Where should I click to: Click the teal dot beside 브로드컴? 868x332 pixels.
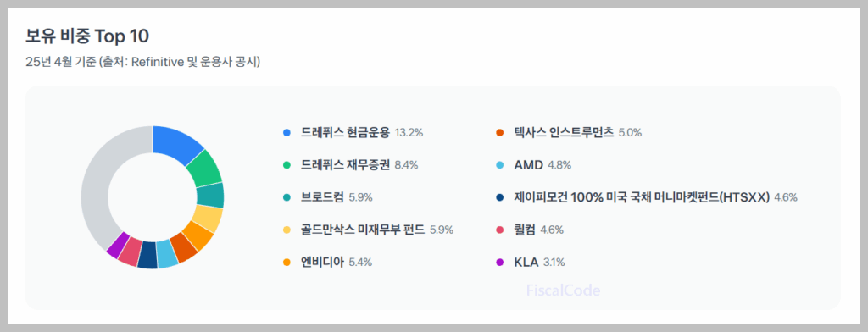pos(287,197)
